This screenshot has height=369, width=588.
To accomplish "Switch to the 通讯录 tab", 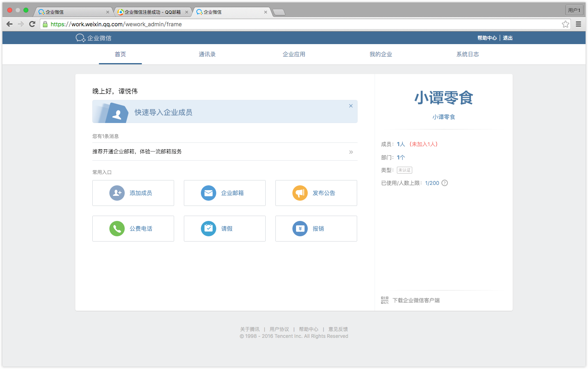I will click(x=207, y=54).
